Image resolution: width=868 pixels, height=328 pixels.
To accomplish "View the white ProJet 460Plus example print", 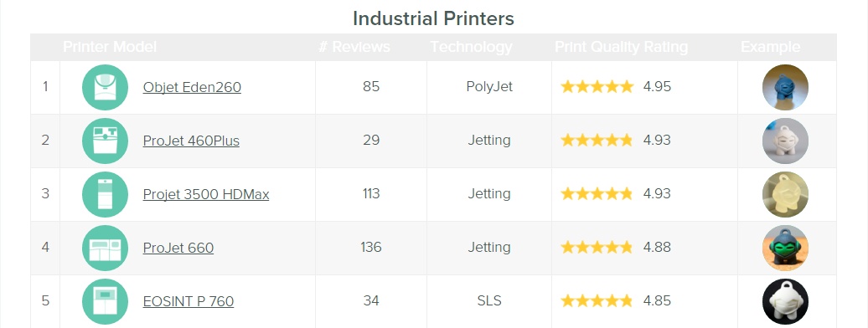I will pos(785,141).
